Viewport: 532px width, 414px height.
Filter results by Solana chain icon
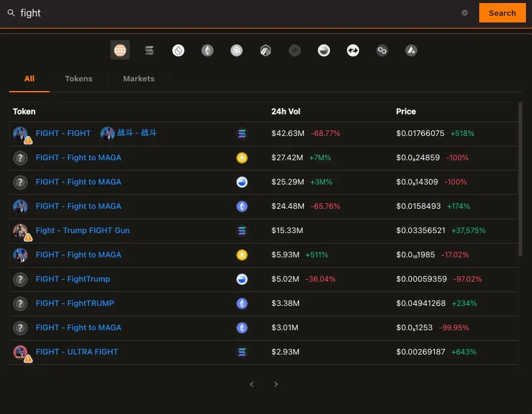149,50
